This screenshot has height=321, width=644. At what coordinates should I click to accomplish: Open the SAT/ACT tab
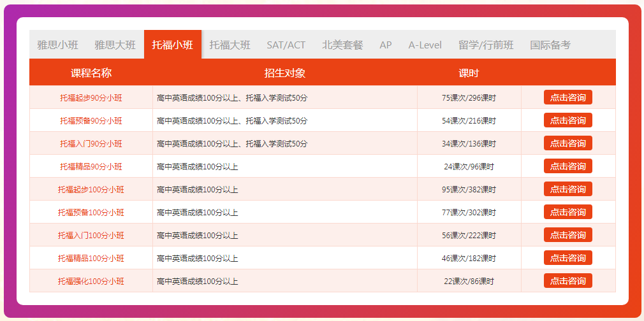(286, 45)
